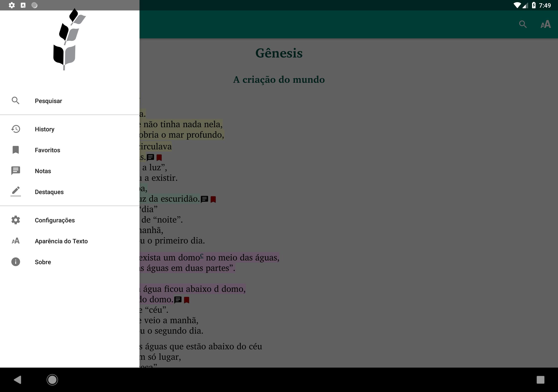The height and width of the screenshot is (392, 558).
Task: Open the Configurações entry
Action: (x=70, y=220)
